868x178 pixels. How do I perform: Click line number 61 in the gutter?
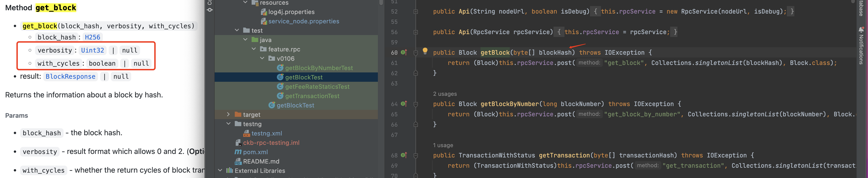tap(394, 63)
